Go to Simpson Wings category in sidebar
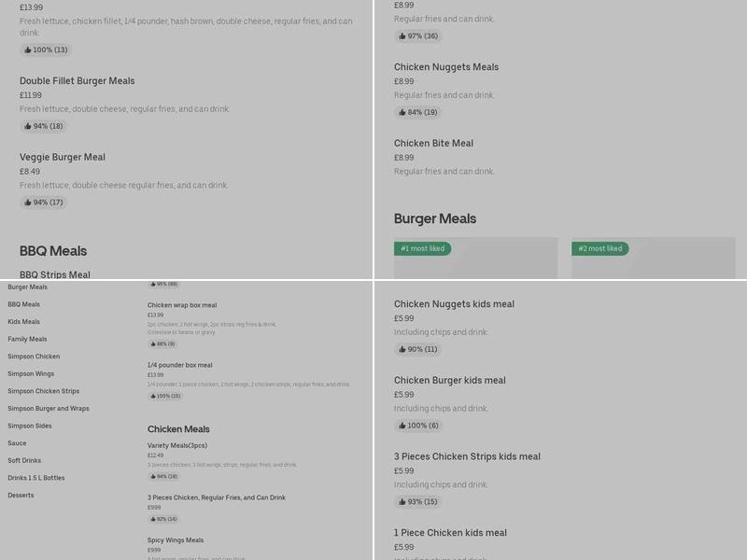 click(x=31, y=373)
